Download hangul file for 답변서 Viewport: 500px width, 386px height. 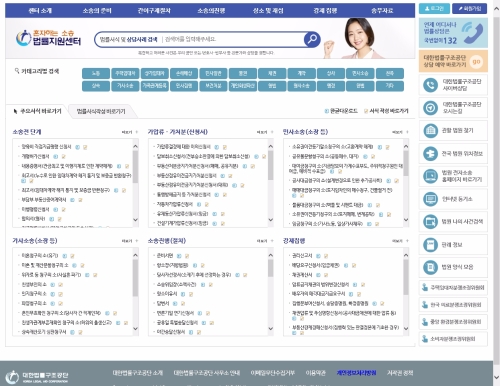pos(175,304)
